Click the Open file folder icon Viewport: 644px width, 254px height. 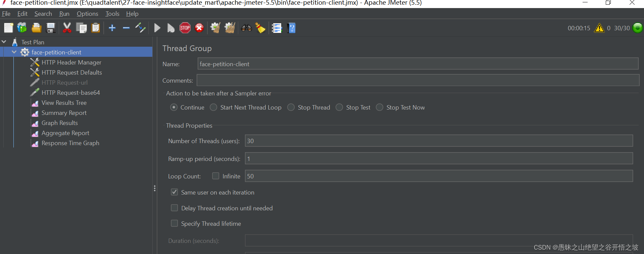point(36,28)
